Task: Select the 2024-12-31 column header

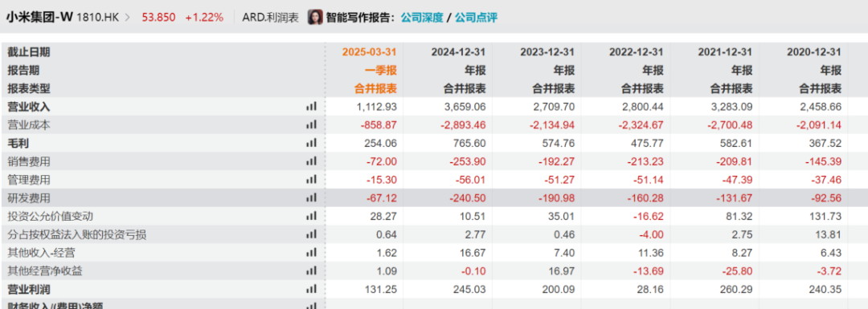Action: pos(458,52)
